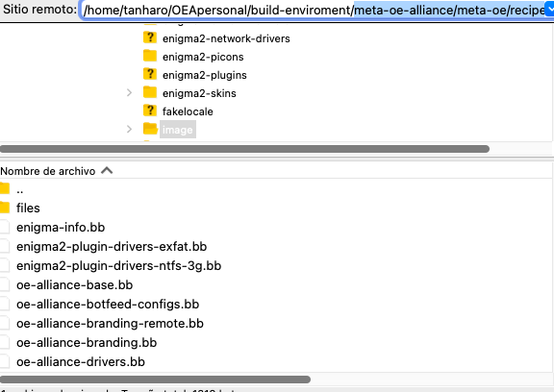Select the oe-alliance-drivers.bb file
This screenshot has width=554, height=392.
(x=81, y=362)
